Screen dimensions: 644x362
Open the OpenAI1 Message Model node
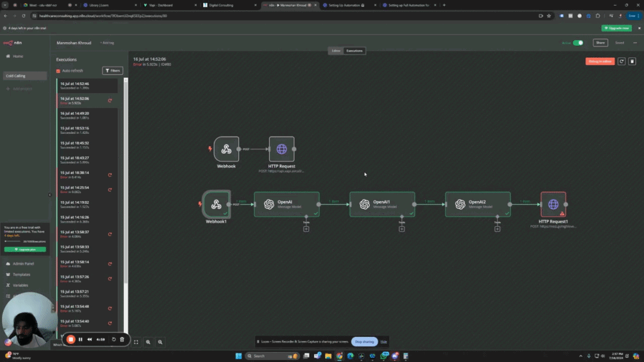[382, 204]
